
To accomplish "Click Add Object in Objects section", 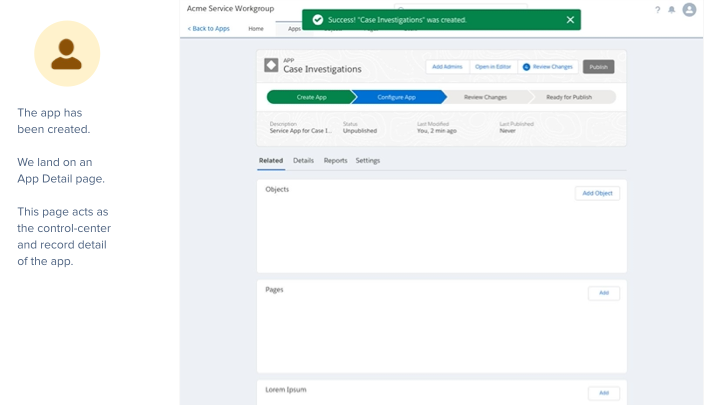I will [x=597, y=193].
